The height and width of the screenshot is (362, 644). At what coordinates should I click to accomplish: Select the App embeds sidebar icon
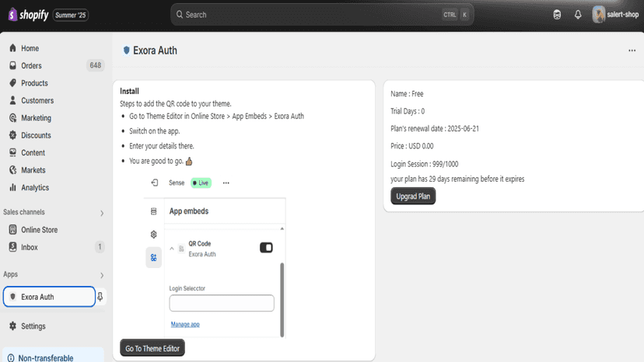click(x=153, y=258)
